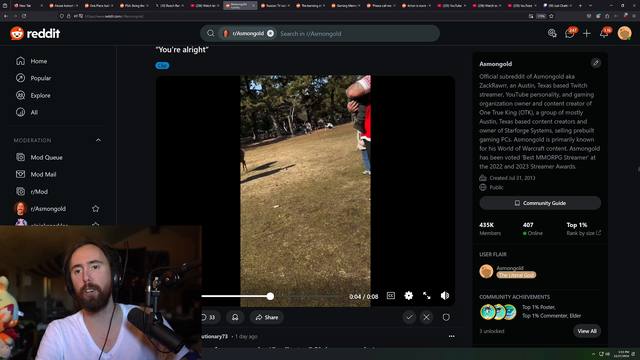The width and height of the screenshot is (640, 360).
Task: Click the search magnifier icon
Action: click(211, 33)
